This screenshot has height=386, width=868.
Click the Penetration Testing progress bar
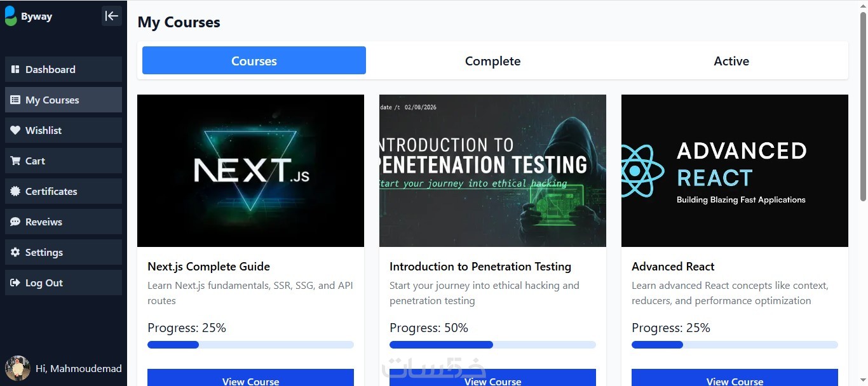(x=492, y=345)
